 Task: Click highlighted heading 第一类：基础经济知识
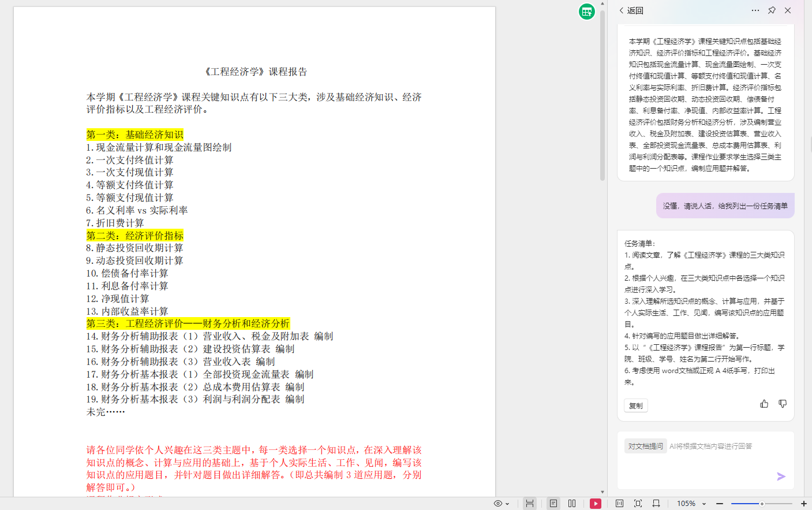pos(134,135)
